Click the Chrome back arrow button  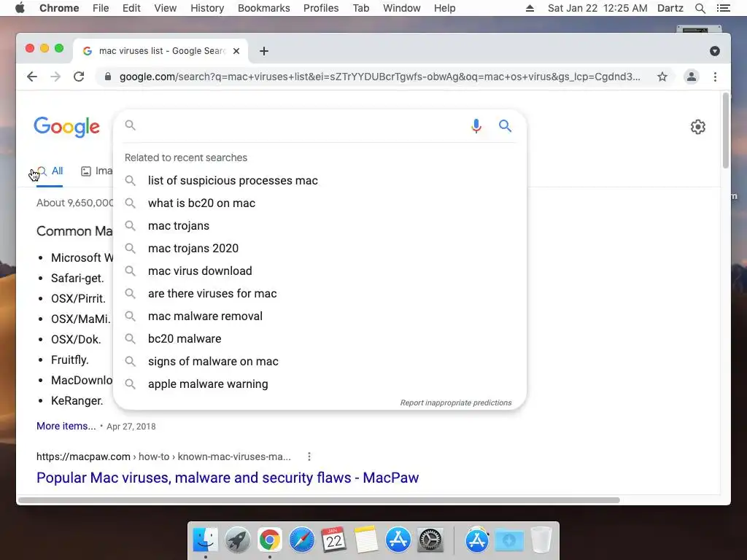click(32, 77)
